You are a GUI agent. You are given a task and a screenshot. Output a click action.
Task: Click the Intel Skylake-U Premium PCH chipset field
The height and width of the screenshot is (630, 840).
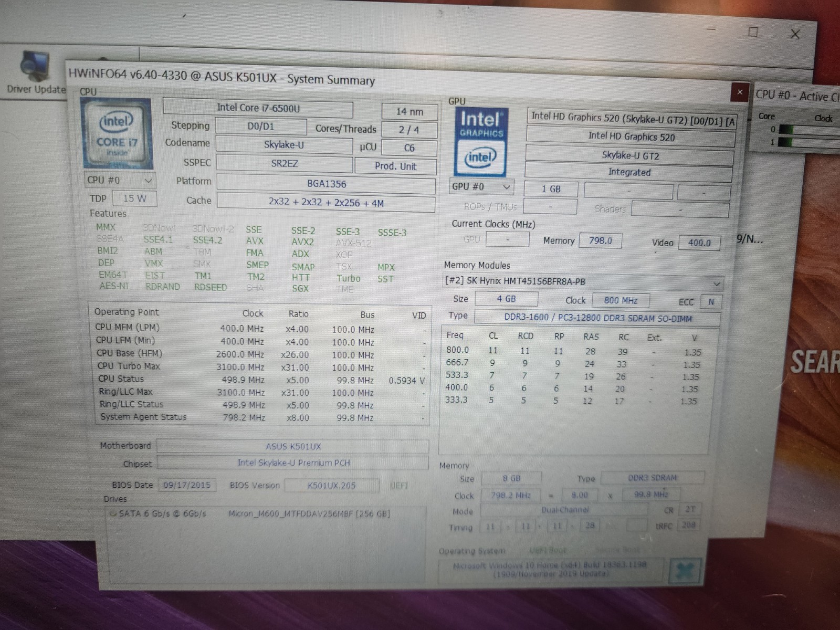(293, 463)
